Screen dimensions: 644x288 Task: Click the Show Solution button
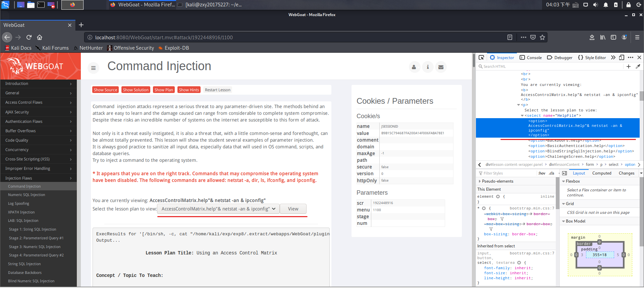point(136,90)
